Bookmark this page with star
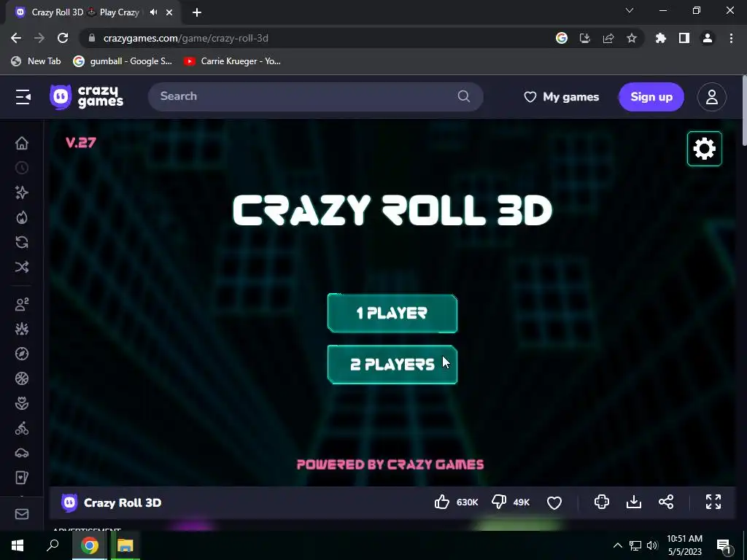 pos(632,38)
